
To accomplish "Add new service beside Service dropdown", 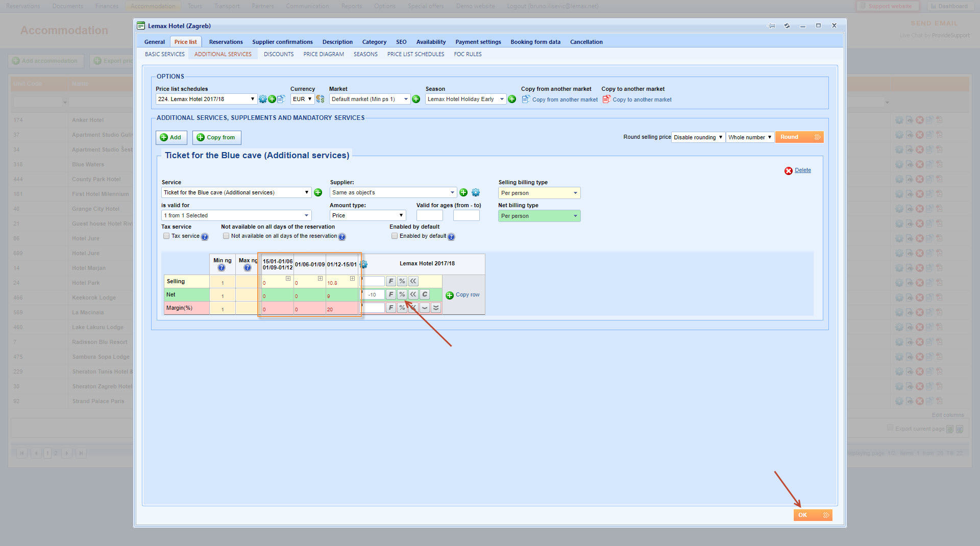I will 318,192.
